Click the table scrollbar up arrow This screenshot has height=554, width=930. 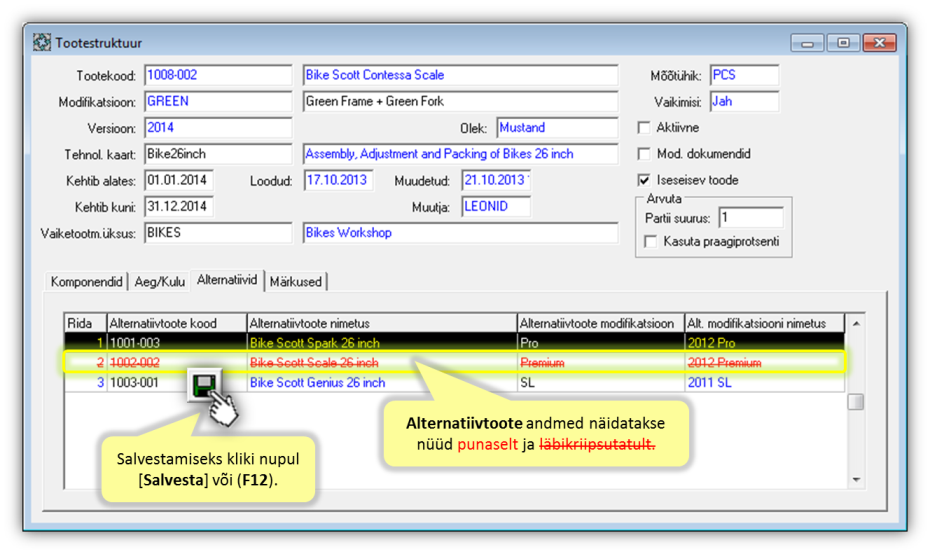(856, 324)
